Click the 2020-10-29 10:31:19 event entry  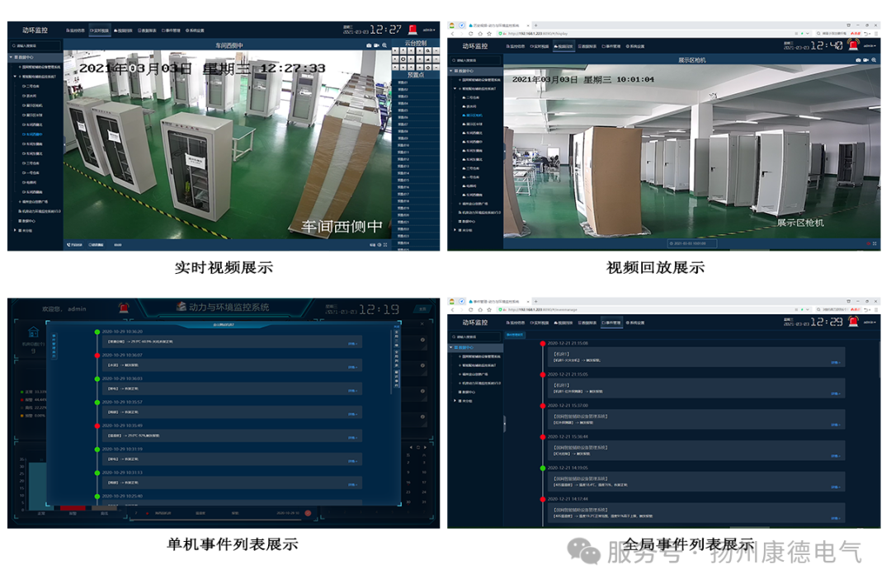point(231,459)
